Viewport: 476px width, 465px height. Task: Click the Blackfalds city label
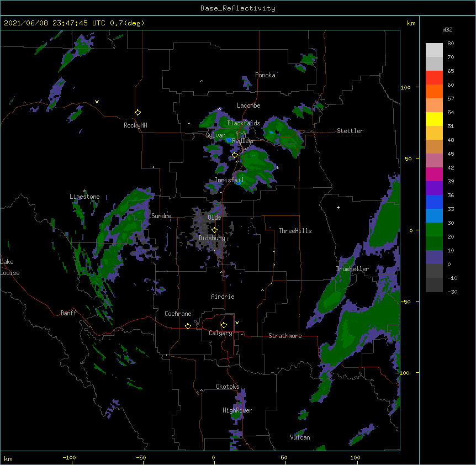[x=244, y=123]
